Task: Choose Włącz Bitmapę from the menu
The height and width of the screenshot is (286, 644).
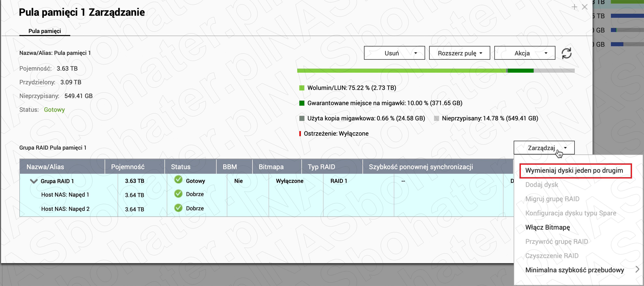Action: coord(547,227)
